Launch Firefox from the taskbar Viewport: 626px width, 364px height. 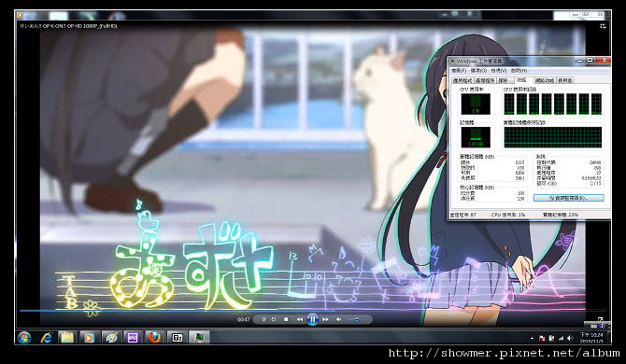(154, 338)
